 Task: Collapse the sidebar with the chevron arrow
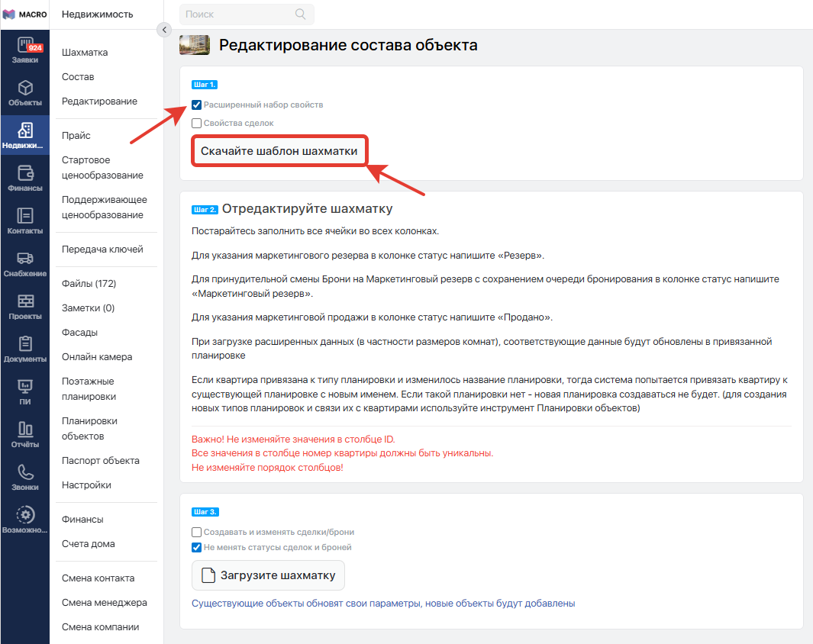[163, 29]
